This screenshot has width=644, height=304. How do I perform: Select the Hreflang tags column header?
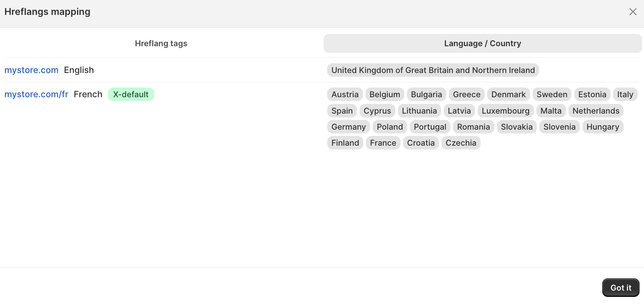click(161, 43)
